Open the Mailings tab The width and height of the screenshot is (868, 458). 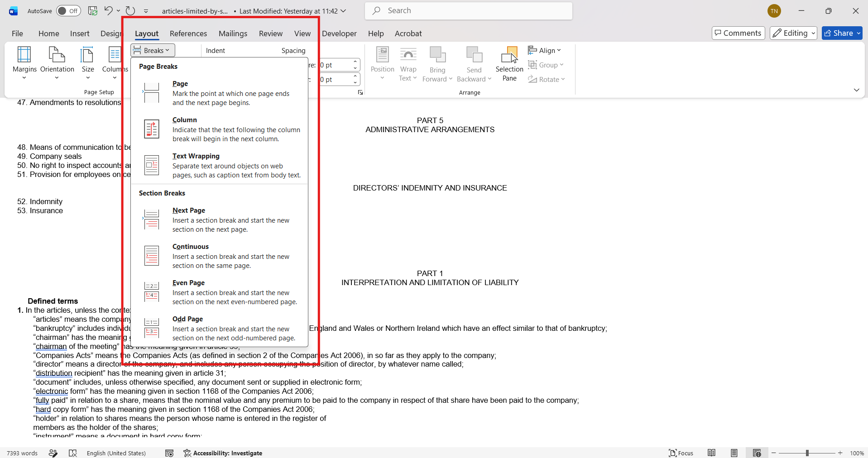coord(233,33)
